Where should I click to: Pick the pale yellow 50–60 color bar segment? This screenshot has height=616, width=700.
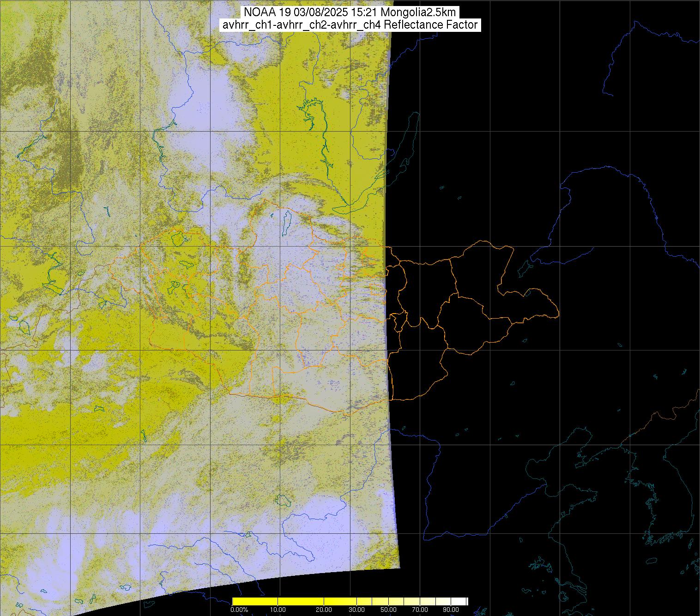click(x=396, y=601)
